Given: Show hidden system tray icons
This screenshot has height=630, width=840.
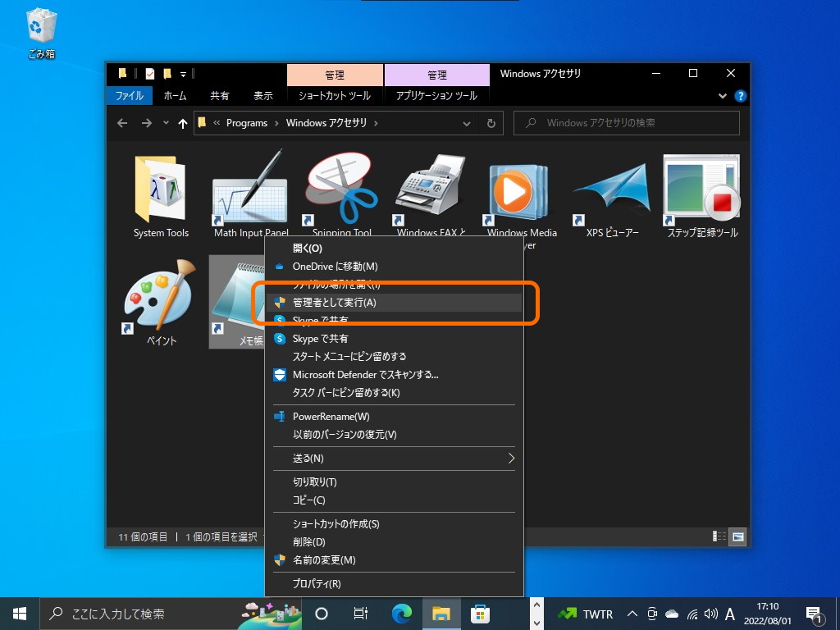Looking at the screenshot, I should (x=632, y=614).
